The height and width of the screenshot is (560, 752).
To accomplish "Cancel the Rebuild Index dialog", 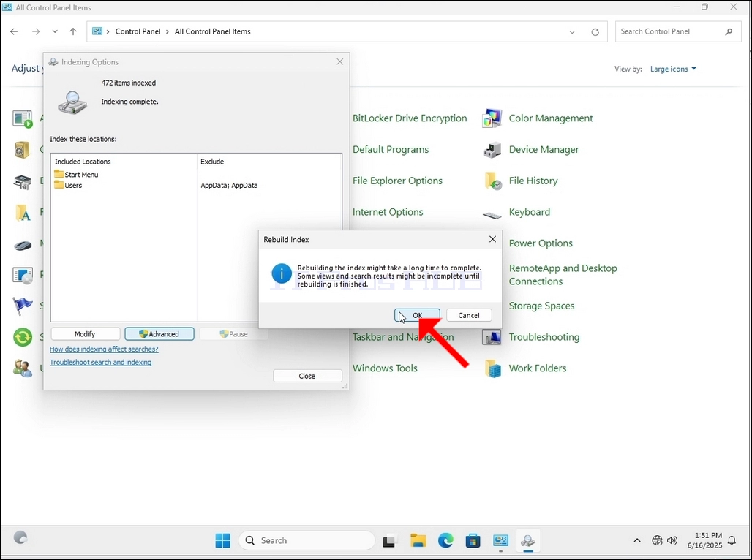I will (469, 315).
